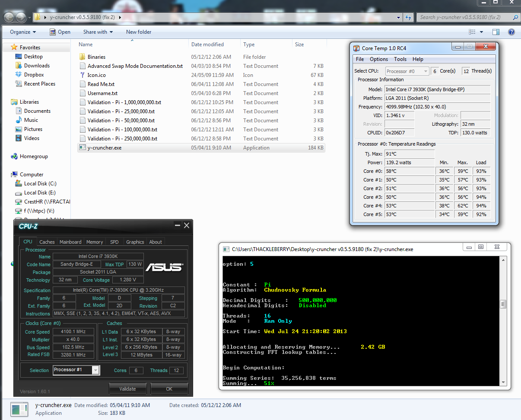The width and height of the screenshot is (521, 420).
Task: Click the console window vertical scrollbar thumb
Action: 503,304
